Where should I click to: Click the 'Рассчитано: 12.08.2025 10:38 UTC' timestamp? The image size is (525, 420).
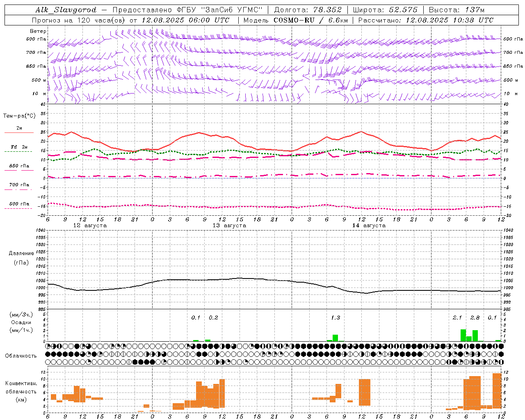click(426, 20)
